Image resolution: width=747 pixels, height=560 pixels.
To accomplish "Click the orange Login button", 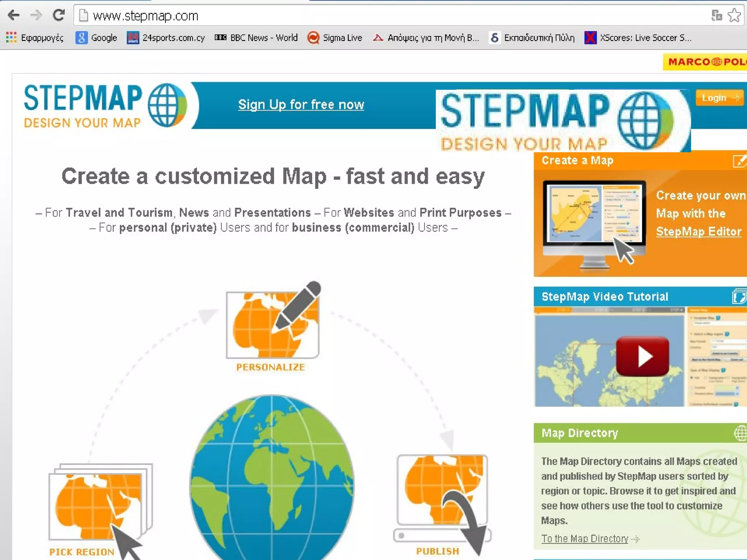I will 719,98.
